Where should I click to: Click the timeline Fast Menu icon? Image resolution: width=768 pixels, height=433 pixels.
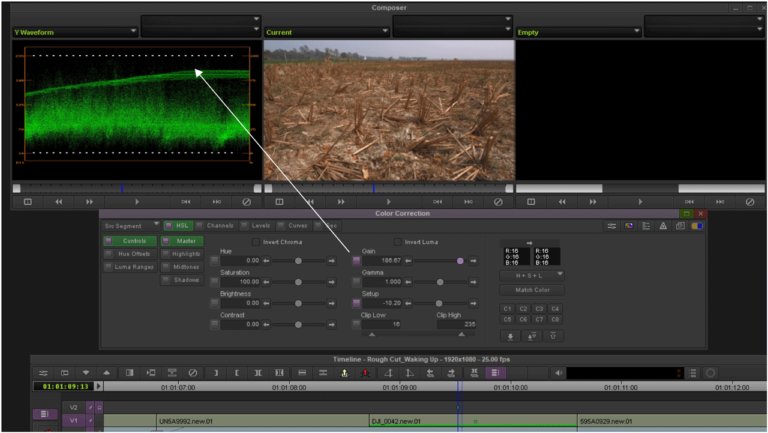click(x=43, y=373)
